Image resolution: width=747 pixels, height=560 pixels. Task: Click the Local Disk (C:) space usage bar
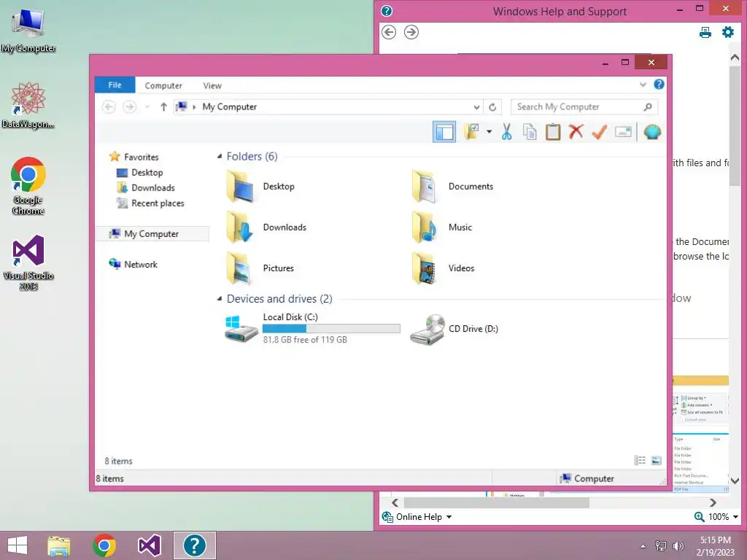pyautogui.click(x=331, y=329)
